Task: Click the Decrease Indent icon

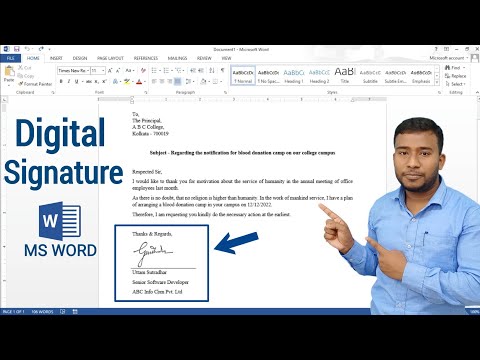Action: click(193, 71)
